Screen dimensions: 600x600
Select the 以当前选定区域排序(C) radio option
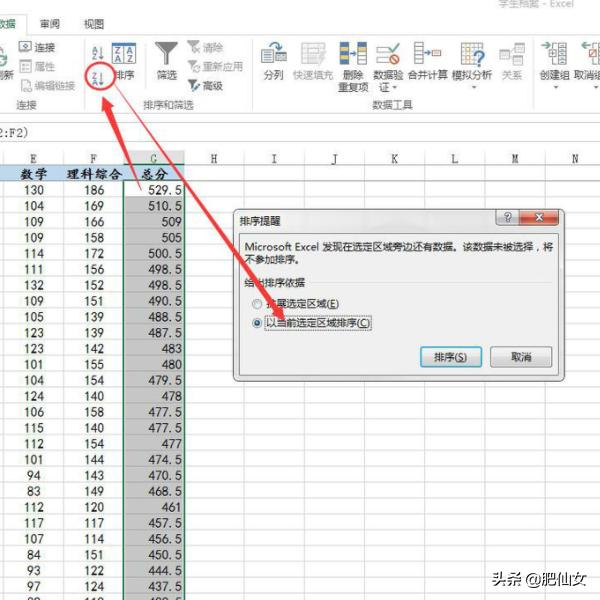[x=257, y=323]
